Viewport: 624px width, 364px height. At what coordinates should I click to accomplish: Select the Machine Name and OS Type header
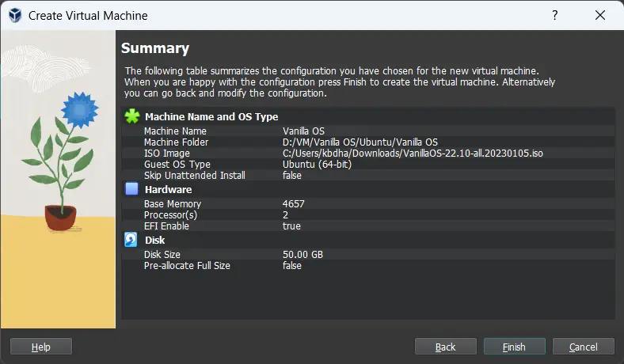211,116
